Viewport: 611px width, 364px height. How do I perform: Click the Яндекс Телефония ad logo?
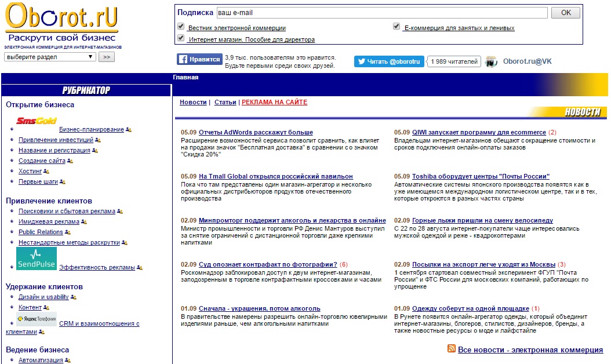point(37,319)
